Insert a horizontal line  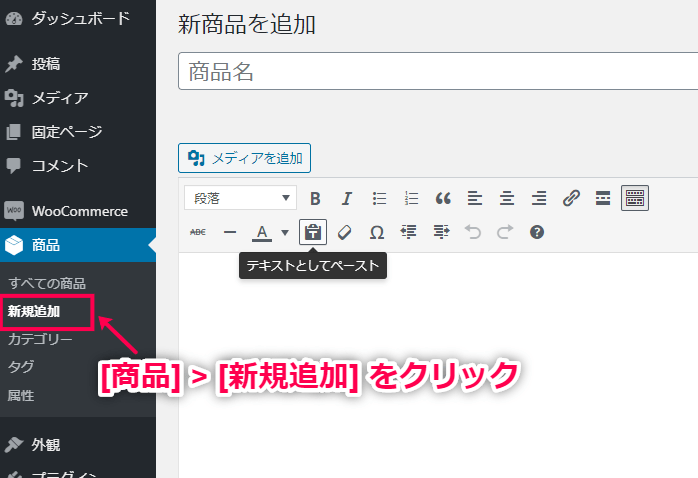point(230,232)
